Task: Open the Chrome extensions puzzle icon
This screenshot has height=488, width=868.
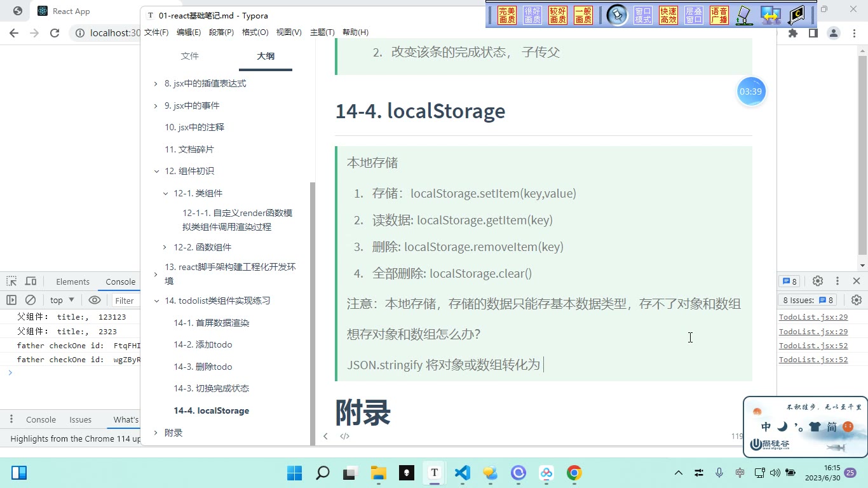Action: (x=793, y=33)
